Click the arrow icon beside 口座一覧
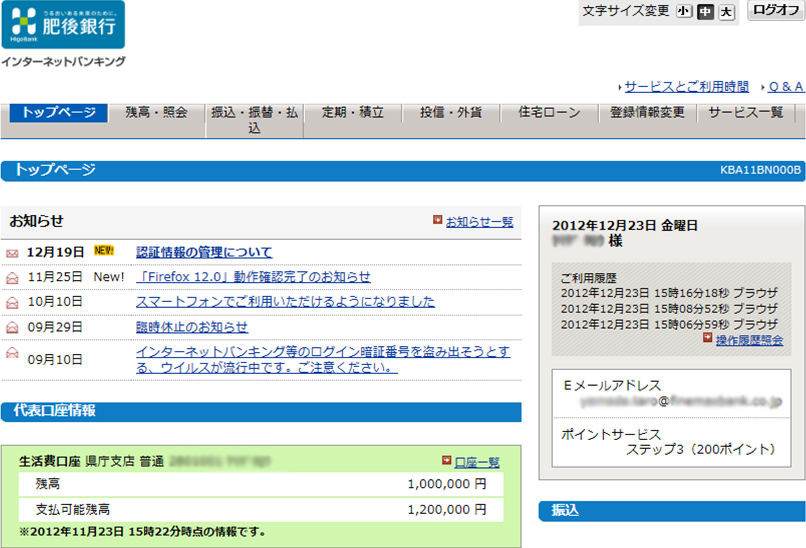The height and width of the screenshot is (548, 806). click(x=446, y=461)
